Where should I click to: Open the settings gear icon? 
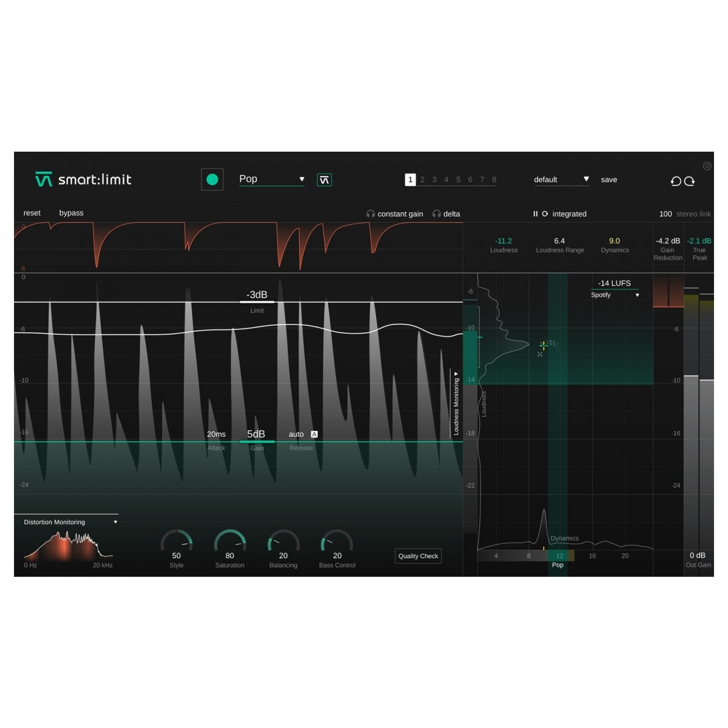point(707,166)
